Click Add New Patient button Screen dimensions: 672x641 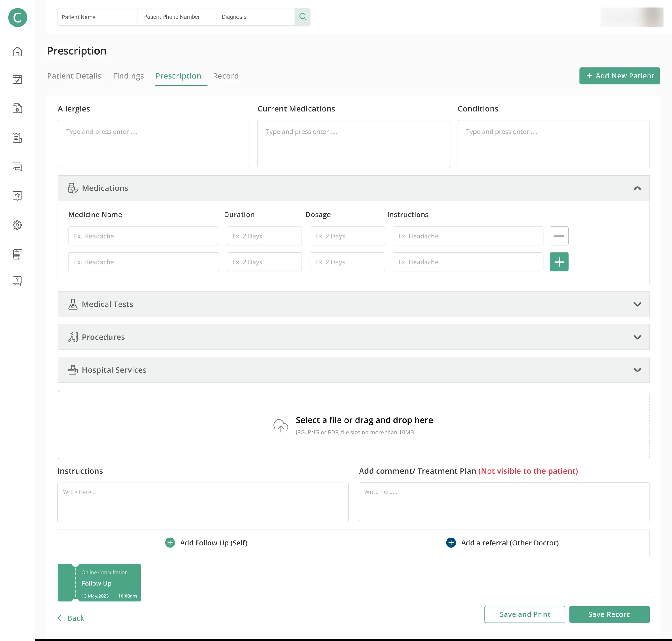pyautogui.click(x=619, y=76)
